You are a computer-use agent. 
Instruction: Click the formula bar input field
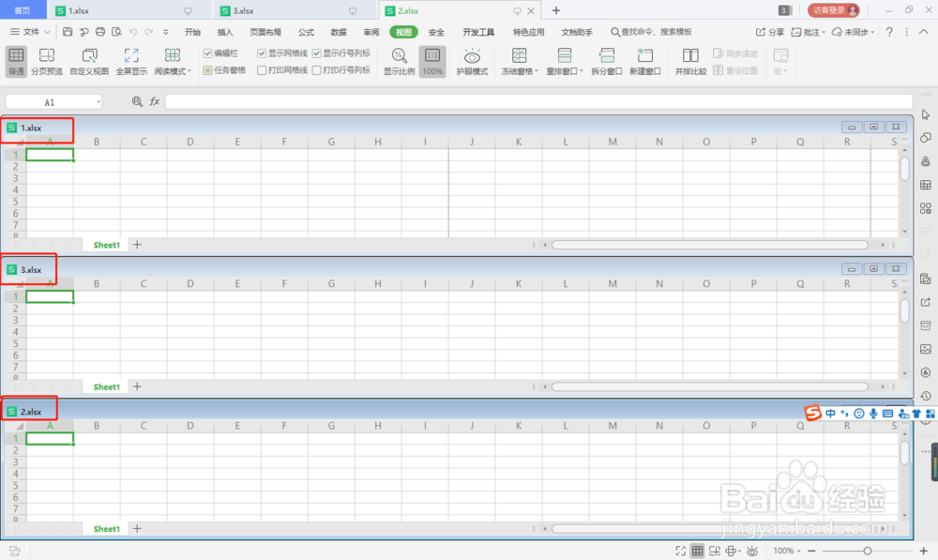[539, 101]
